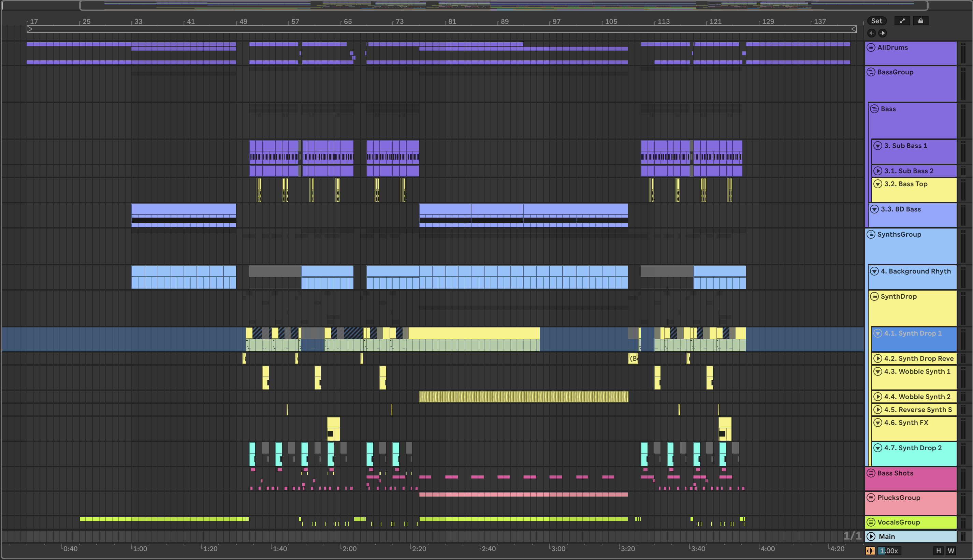Toggle the orange waveform optimize button
The image size is (973, 560).
tap(870, 551)
